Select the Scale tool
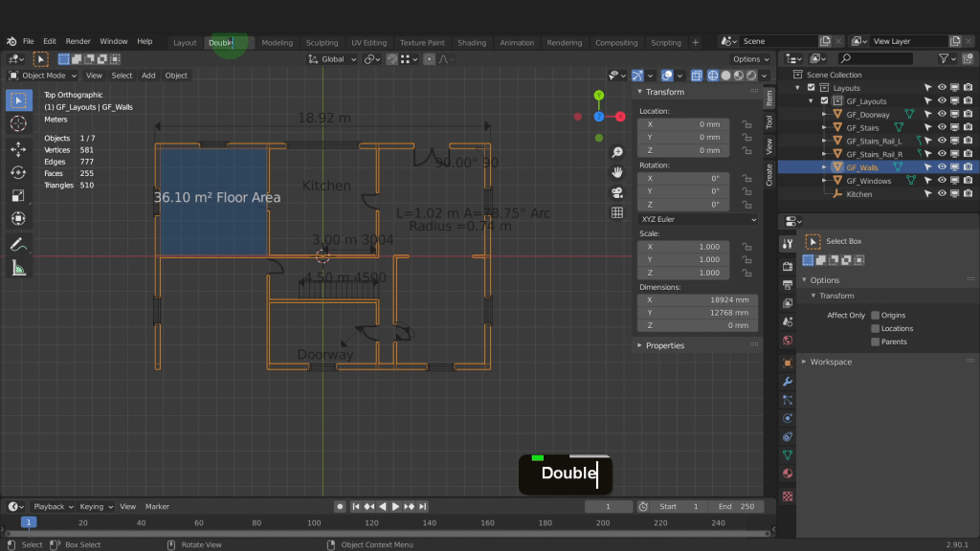Image resolution: width=980 pixels, height=551 pixels. 18,195
